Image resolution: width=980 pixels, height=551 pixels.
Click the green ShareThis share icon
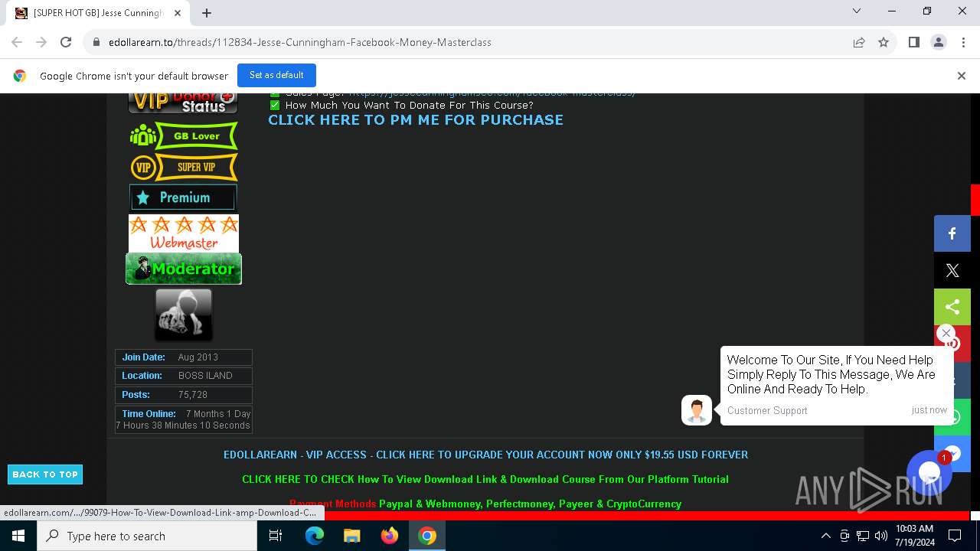coord(952,307)
